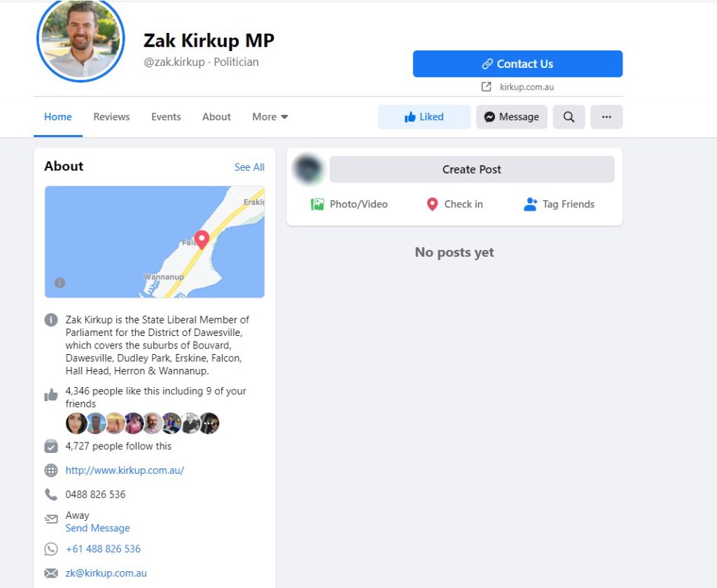Open Zak Kirkup's profile picture
The height and width of the screenshot is (588, 717).
pyautogui.click(x=81, y=39)
